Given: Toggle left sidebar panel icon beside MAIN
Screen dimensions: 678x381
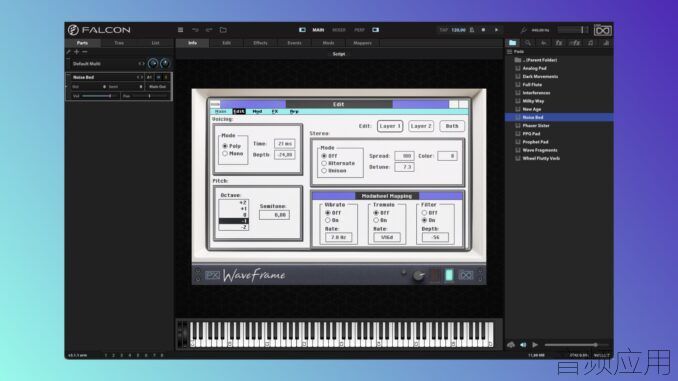Looking at the screenshot, I should [x=302, y=30].
